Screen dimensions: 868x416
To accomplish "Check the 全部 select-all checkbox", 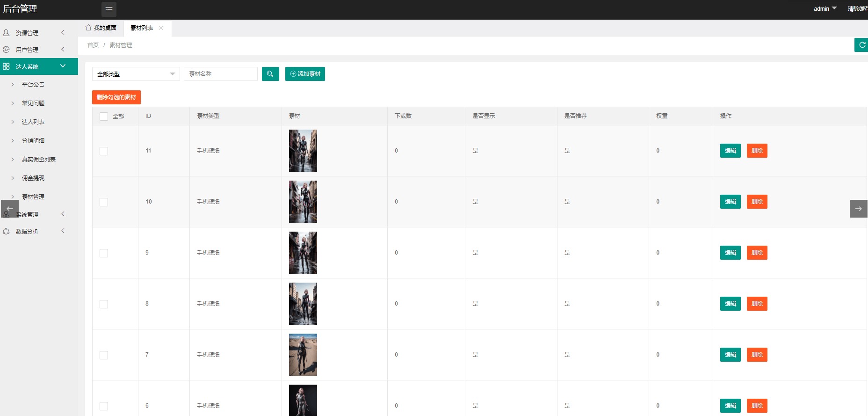I will point(104,117).
